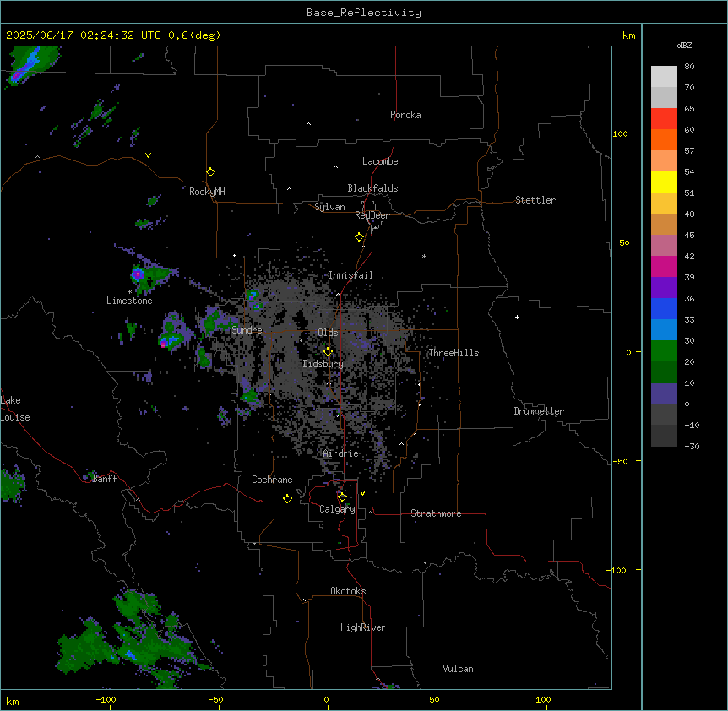The height and width of the screenshot is (711, 728).
Task: Select the Stettler label
Action: point(535,200)
